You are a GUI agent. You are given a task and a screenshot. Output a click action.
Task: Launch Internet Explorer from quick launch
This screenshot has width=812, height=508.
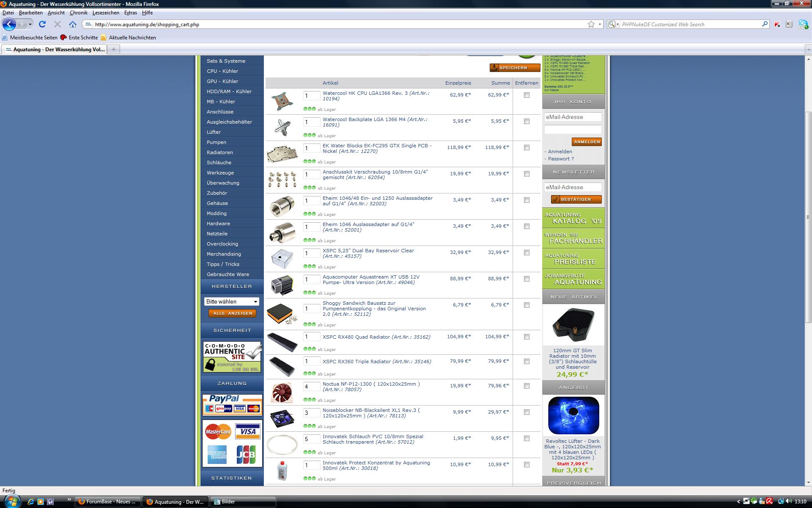30,502
